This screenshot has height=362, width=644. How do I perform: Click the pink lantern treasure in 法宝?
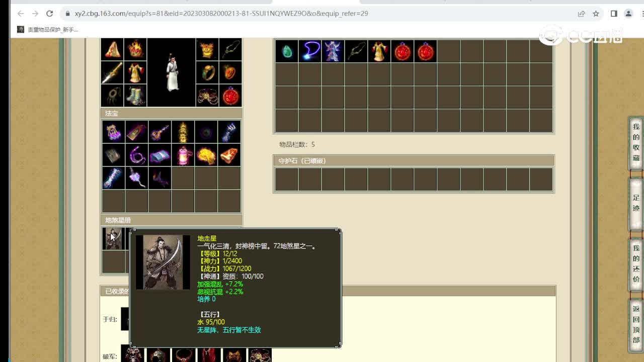(x=183, y=155)
